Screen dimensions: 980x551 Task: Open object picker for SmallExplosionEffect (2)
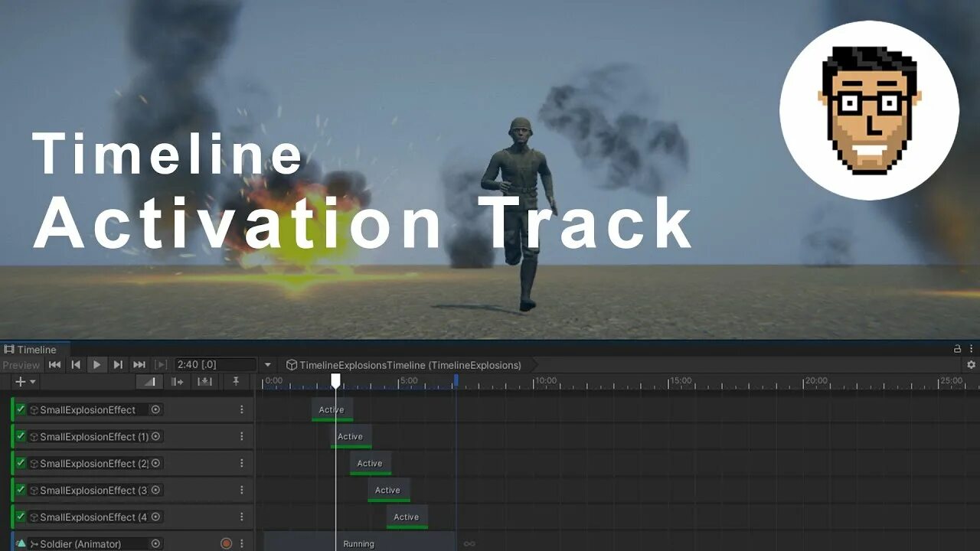(x=155, y=463)
